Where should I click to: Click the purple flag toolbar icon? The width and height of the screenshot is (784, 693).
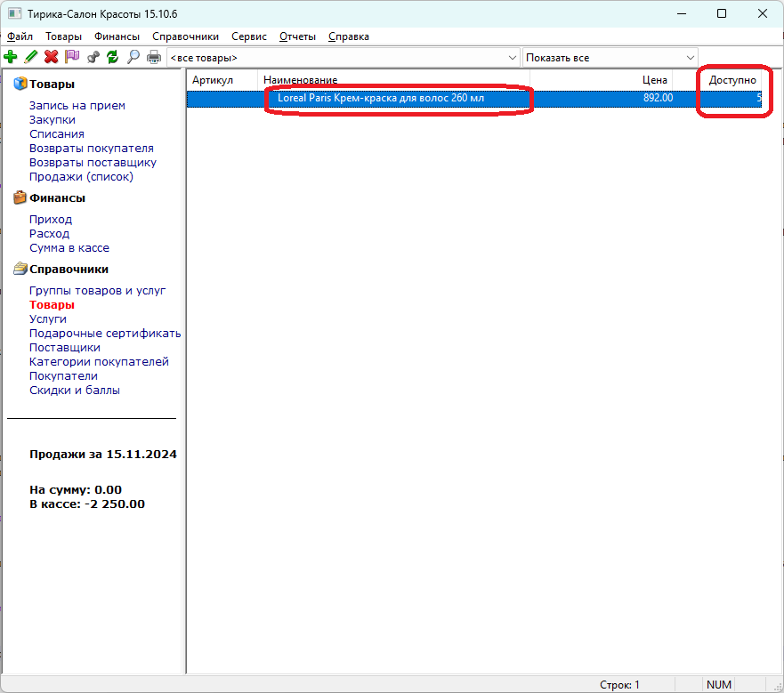72,57
